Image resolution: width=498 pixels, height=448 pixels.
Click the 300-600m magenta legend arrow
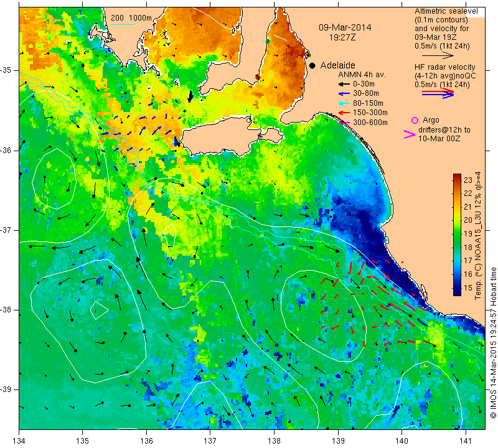click(344, 123)
